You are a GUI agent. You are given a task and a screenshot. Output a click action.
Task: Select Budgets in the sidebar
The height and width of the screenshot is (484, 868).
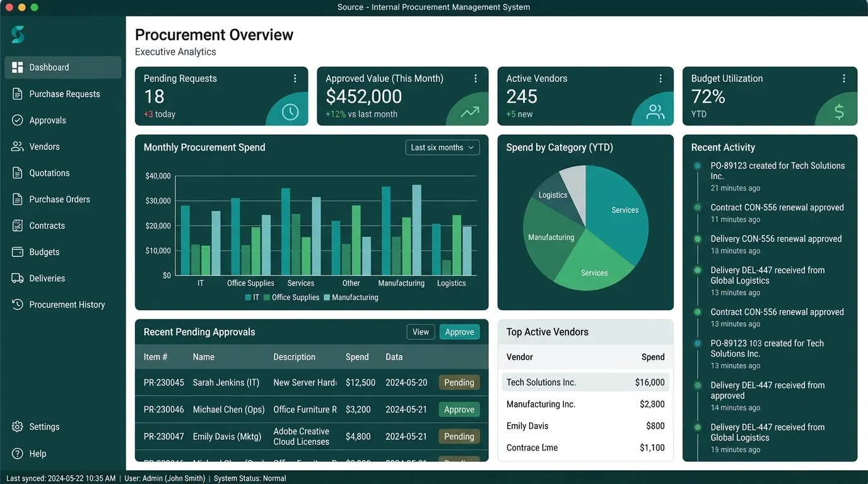tap(63, 252)
